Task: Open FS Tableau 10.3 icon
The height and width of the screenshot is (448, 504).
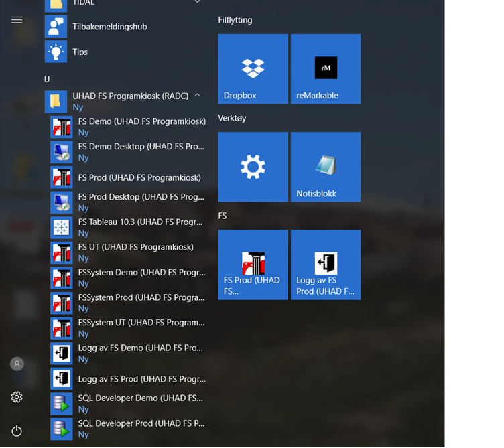Action: pyautogui.click(x=62, y=228)
